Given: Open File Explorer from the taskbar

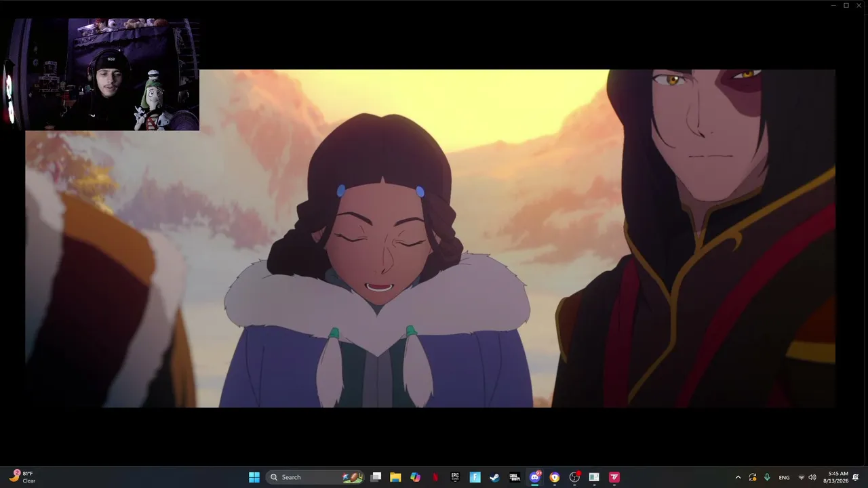Looking at the screenshot, I should pos(395,477).
